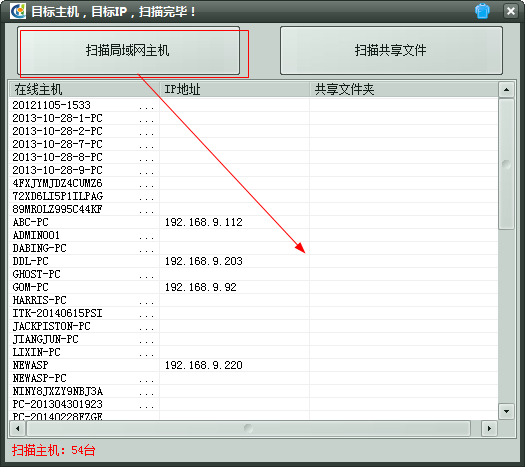Click IP address 192.168.9.112
This screenshot has width=525, height=467.
204,222
